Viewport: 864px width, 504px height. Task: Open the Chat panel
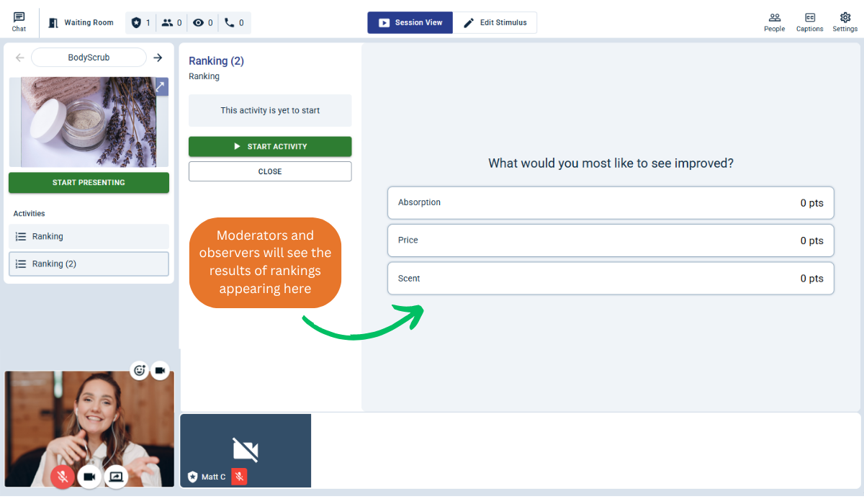pyautogui.click(x=19, y=22)
